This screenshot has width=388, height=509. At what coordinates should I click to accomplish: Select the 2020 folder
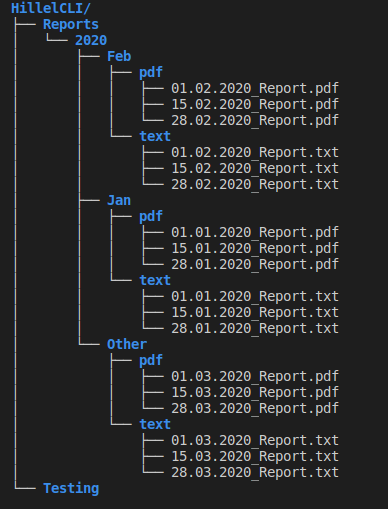[x=91, y=40]
